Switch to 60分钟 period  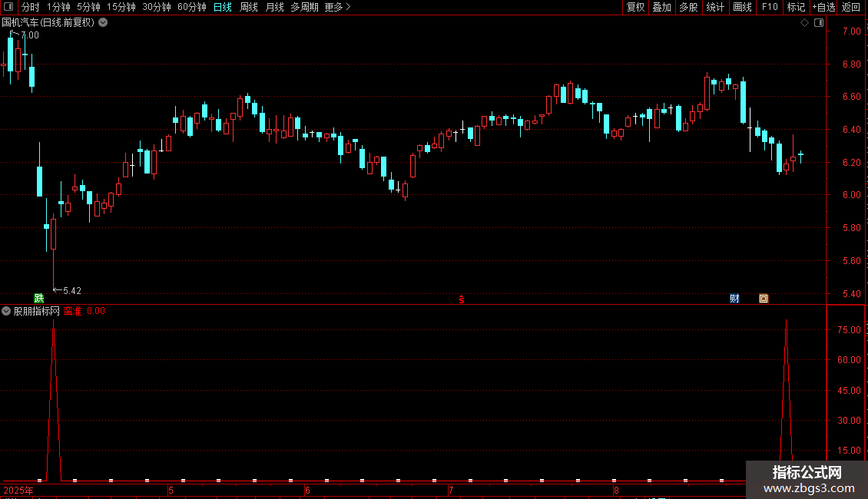(x=192, y=7)
